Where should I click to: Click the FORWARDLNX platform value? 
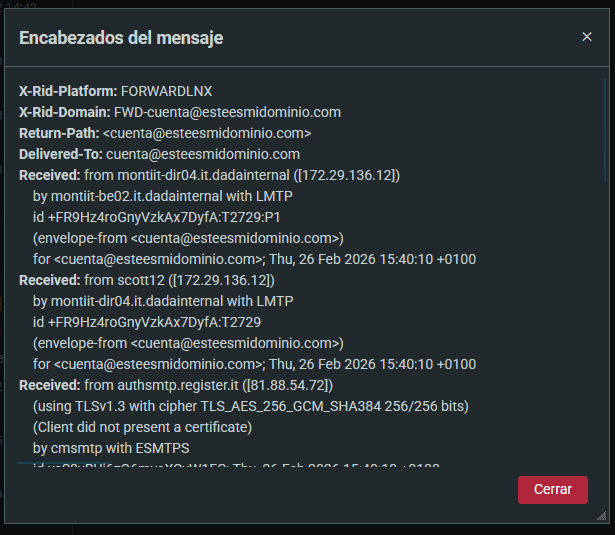pyautogui.click(x=167, y=91)
